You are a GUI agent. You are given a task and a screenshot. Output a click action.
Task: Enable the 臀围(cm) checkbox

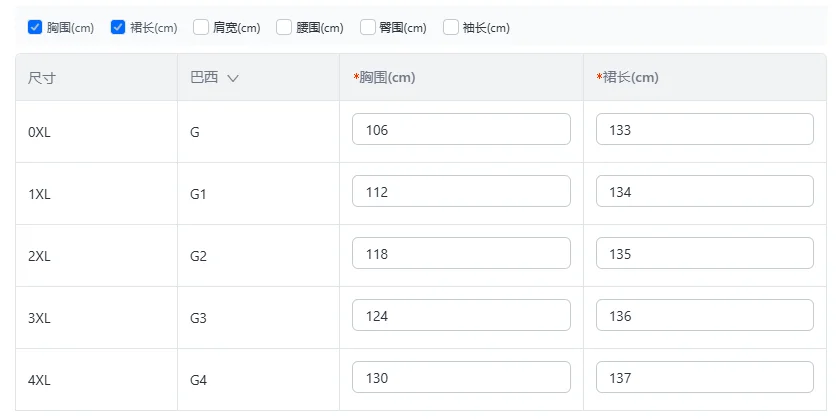point(368,28)
